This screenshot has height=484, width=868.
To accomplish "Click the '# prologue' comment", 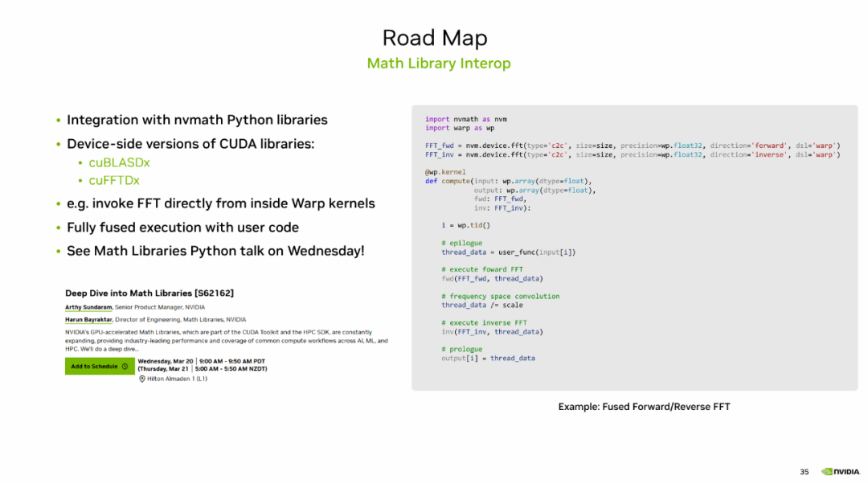I will tap(462, 350).
